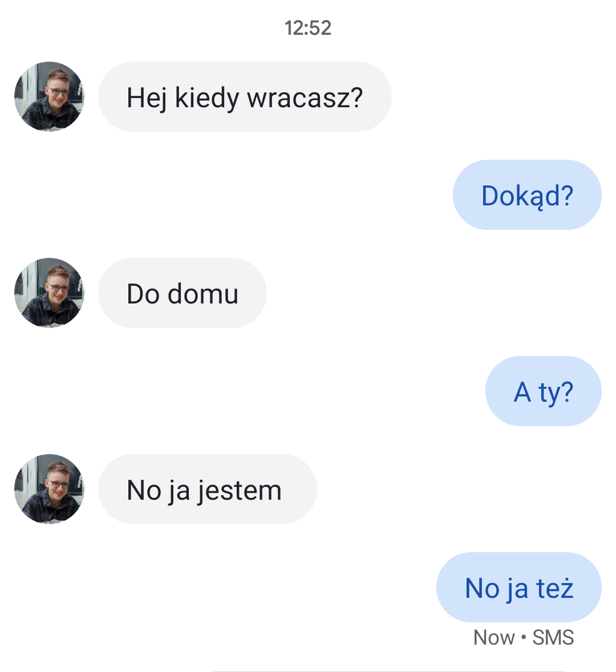The height and width of the screenshot is (672, 616).
Task: Click the word "kiedy" in the first message
Action: pos(207,98)
